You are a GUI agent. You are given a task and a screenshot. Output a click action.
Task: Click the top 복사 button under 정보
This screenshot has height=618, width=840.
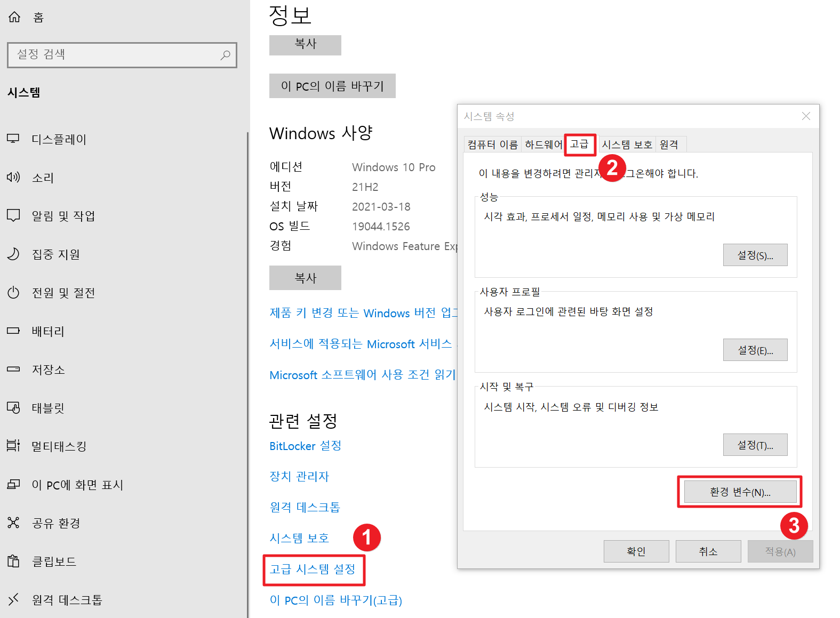[x=305, y=44]
